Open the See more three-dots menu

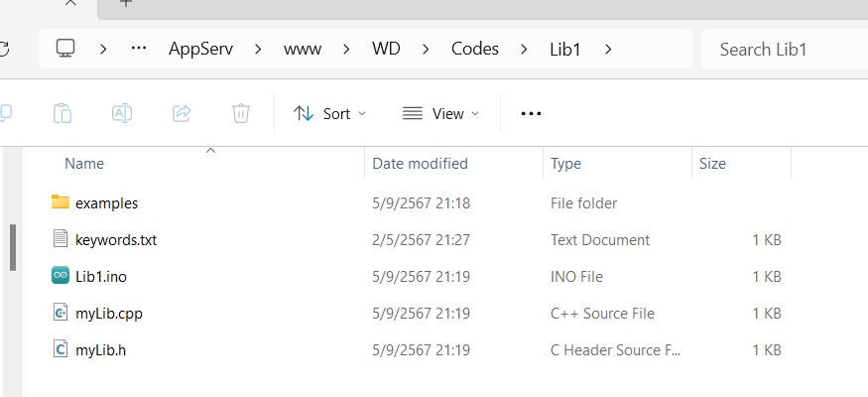531,113
